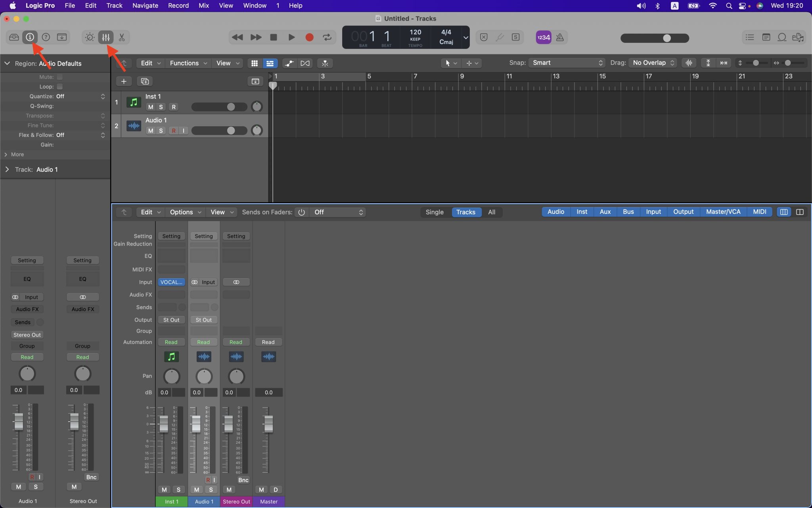Image resolution: width=812 pixels, height=508 pixels.
Task: Add a new track with plus button
Action: 123,81
